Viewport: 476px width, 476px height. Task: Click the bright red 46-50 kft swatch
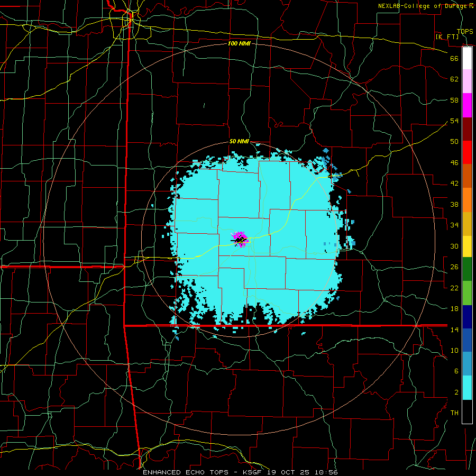click(x=467, y=153)
